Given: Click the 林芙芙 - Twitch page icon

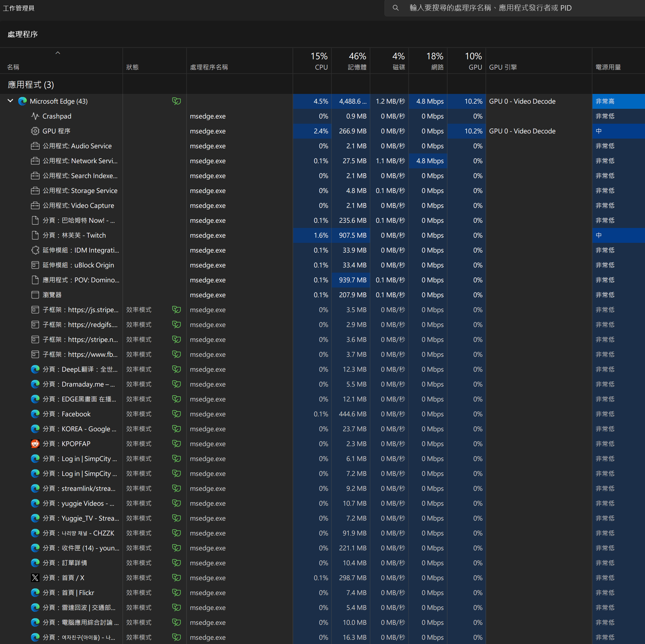Looking at the screenshot, I should pyautogui.click(x=35, y=236).
